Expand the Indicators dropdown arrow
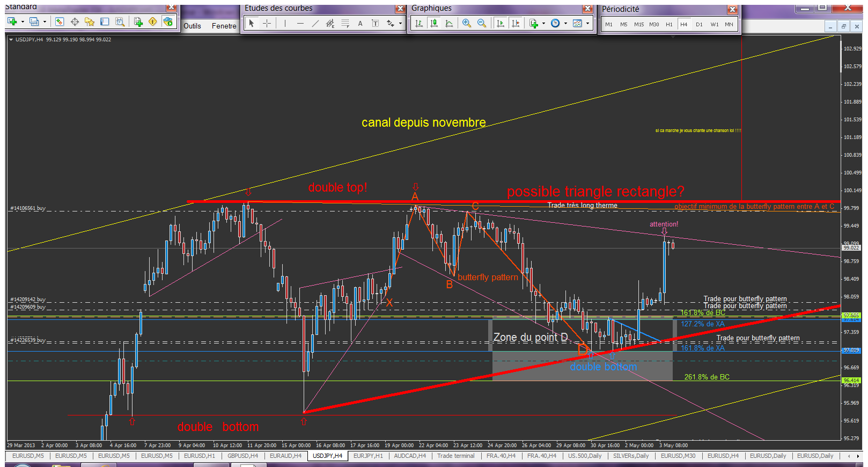Image resolution: width=868 pixels, height=467 pixels. click(x=543, y=24)
